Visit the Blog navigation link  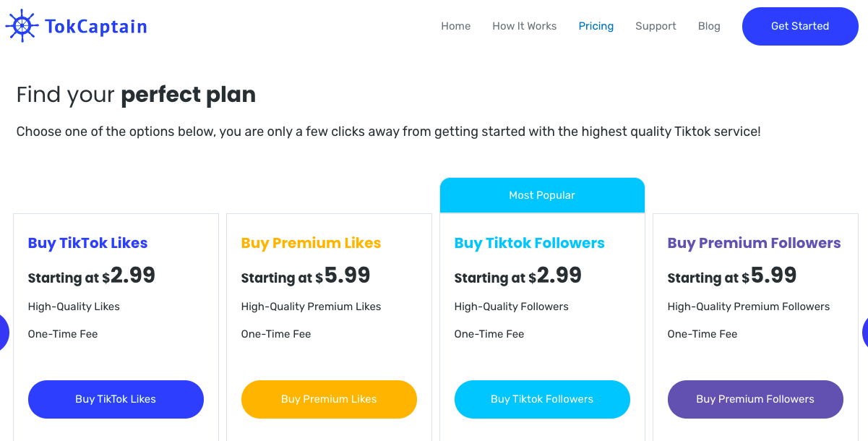[709, 26]
